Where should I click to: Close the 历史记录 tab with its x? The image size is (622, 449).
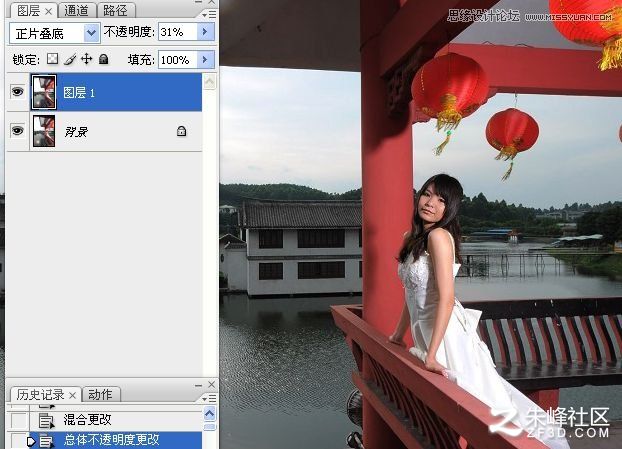72,395
